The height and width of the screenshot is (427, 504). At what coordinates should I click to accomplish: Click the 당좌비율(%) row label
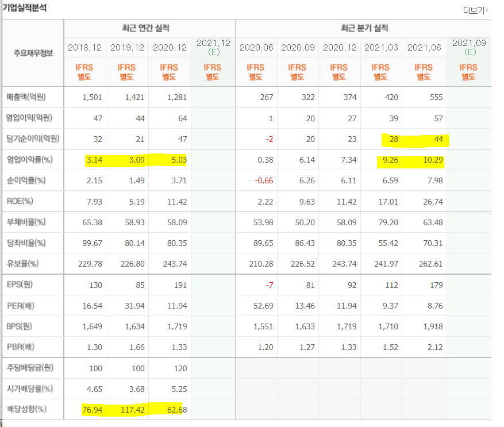26,243
